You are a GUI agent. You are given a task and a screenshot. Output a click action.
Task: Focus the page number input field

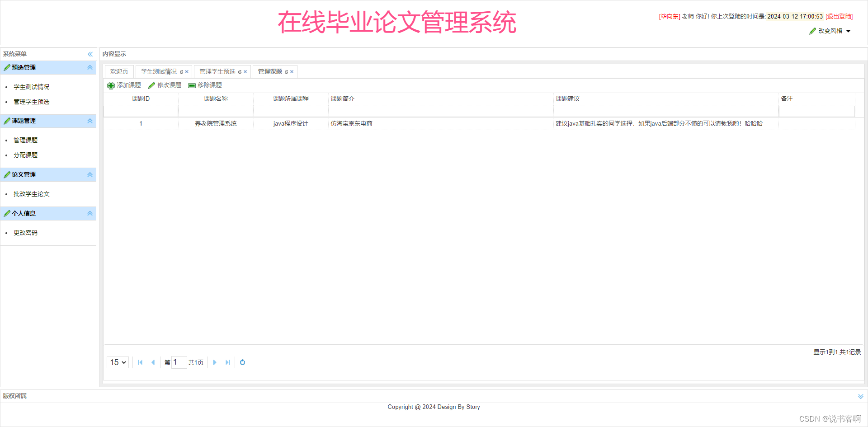pyautogui.click(x=179, y=362)
